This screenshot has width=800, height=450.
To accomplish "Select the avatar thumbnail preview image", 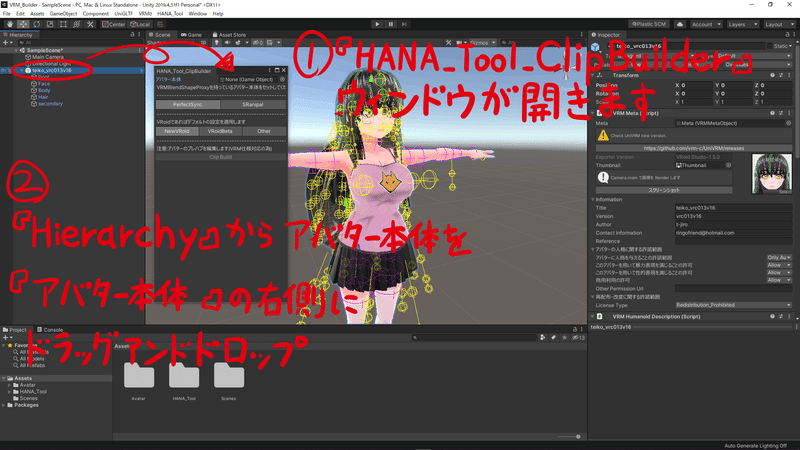I will [x=771, y=174].
